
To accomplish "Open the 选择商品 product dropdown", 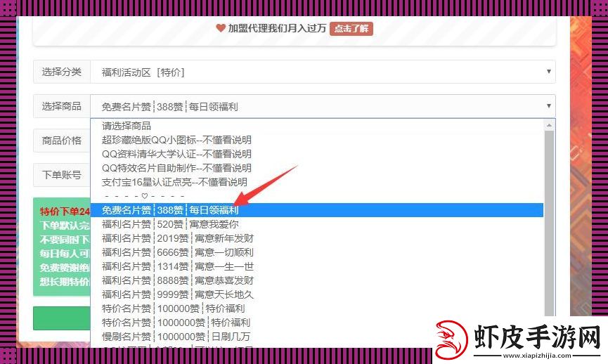I will pos(323,106).
